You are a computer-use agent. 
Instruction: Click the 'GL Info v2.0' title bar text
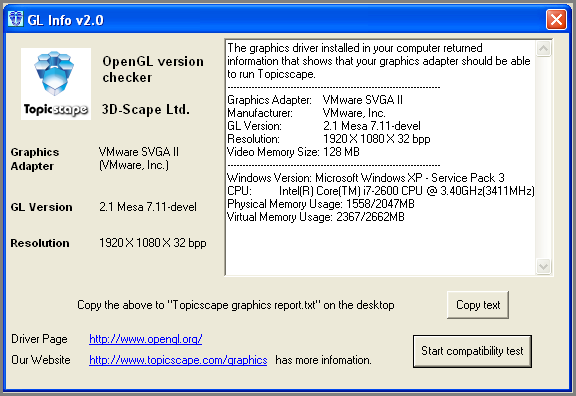pyautogui.click(x=65, y=20)
